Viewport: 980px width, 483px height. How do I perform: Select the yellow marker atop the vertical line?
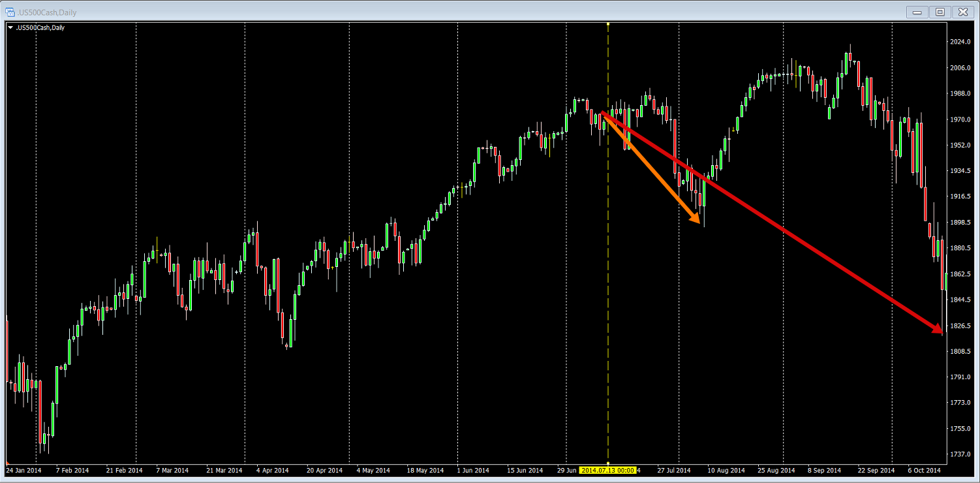(608, 25)
